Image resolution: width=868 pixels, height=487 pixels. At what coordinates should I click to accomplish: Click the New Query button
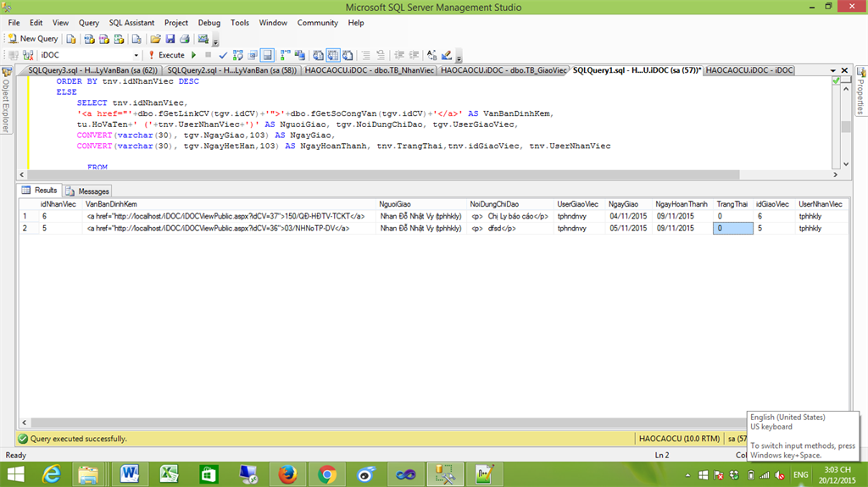33,39
